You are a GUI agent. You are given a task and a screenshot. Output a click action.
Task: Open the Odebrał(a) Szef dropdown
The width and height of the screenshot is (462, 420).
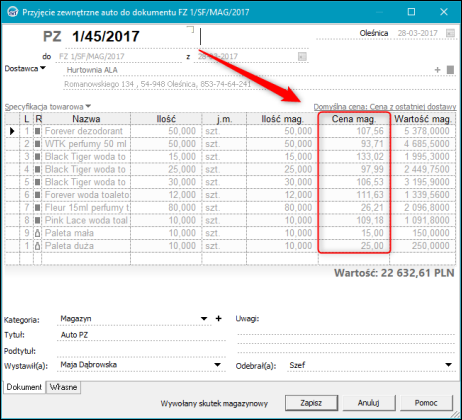point(449,365)
